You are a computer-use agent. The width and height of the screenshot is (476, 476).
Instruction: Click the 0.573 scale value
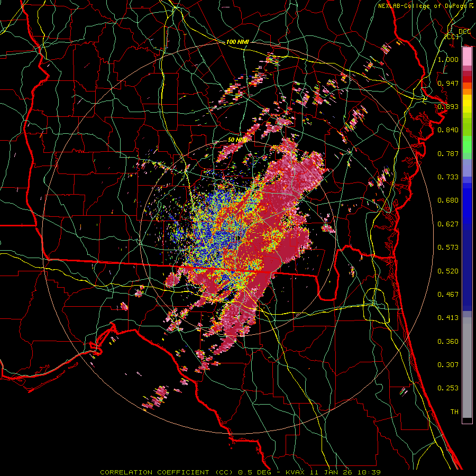click(x=448, y=248)
